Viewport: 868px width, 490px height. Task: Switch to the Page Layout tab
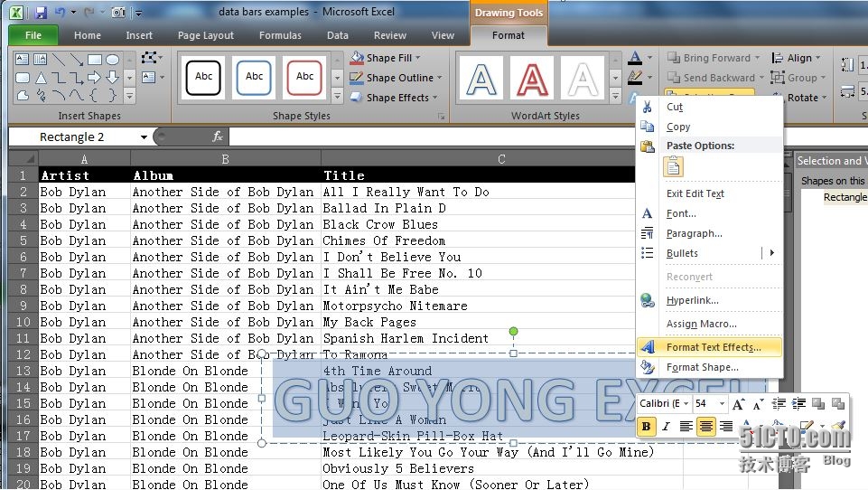pos(205,35)
